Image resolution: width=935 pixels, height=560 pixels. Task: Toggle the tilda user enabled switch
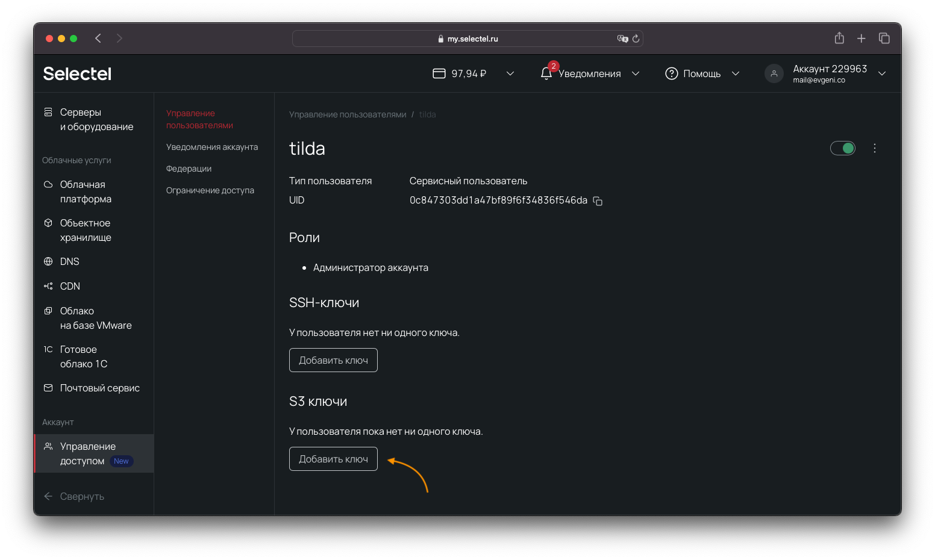click(843, 148)
